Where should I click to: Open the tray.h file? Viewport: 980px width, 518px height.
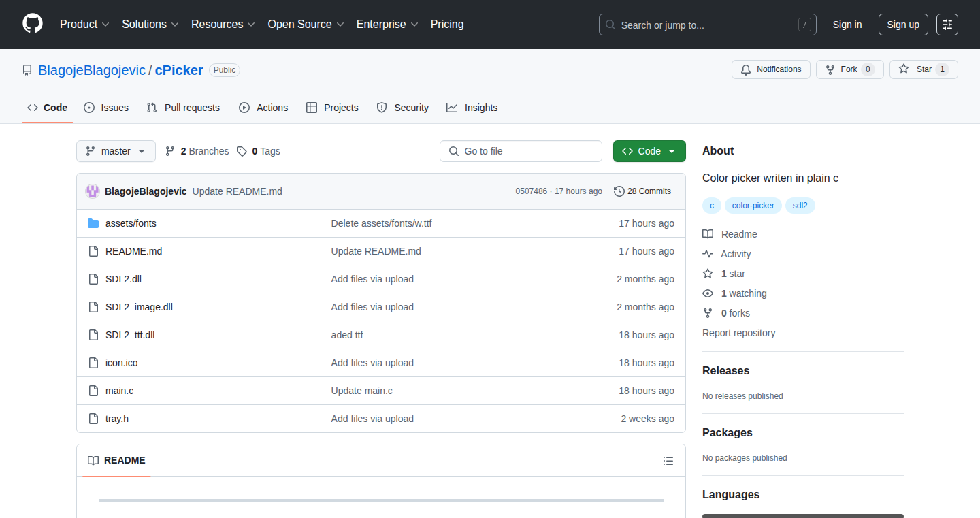117,419
